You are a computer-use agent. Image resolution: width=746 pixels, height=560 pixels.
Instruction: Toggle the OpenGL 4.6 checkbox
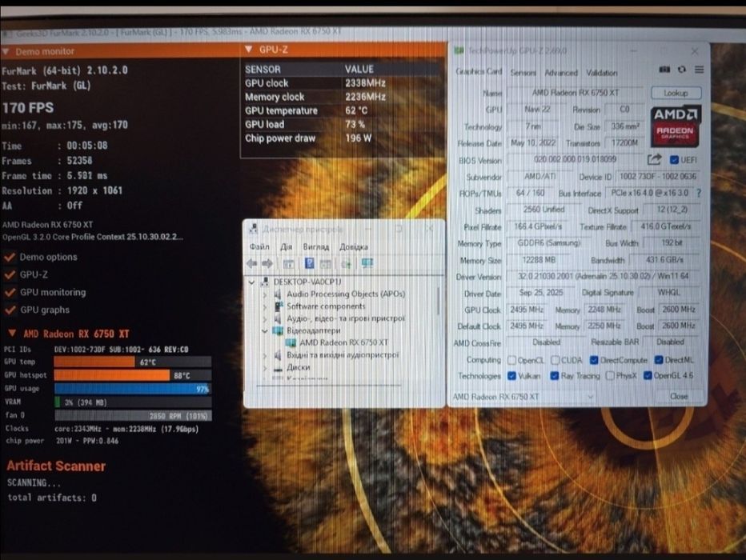[x=648, y=375]
